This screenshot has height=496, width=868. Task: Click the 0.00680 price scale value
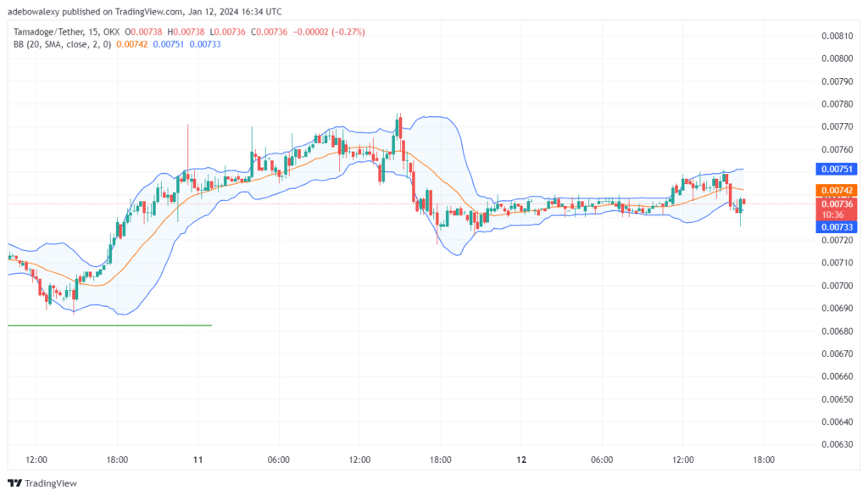[837, 331]
